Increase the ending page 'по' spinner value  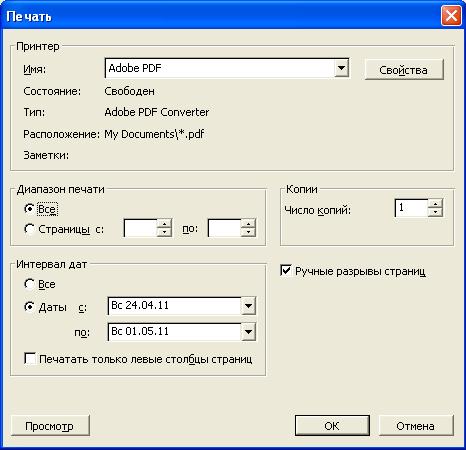[248, 223]
